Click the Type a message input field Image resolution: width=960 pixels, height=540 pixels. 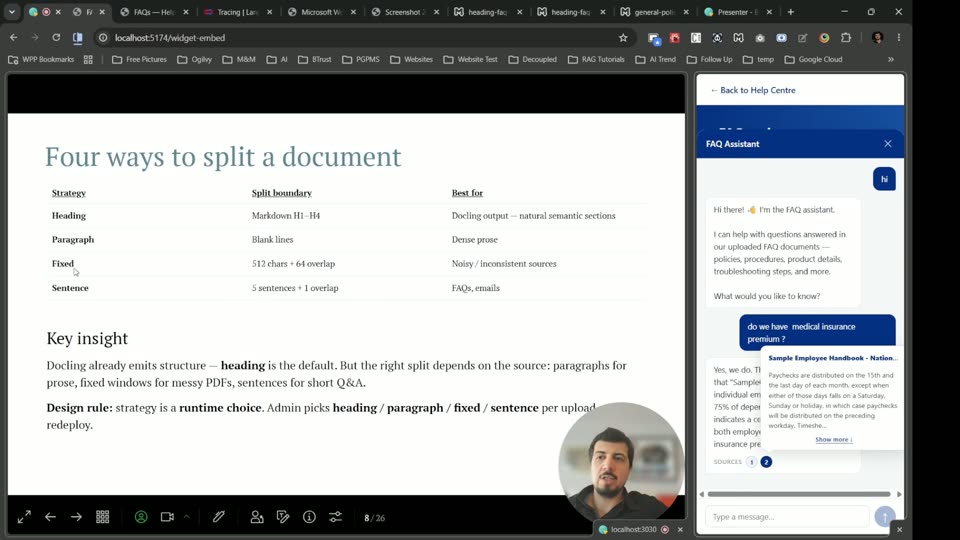(x=787, y=517)
